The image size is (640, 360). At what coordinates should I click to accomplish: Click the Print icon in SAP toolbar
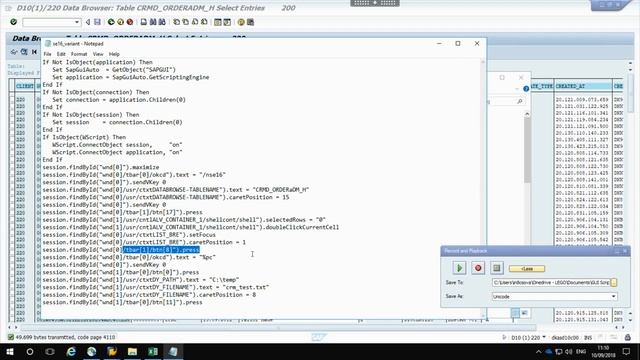tap(144, 22)
